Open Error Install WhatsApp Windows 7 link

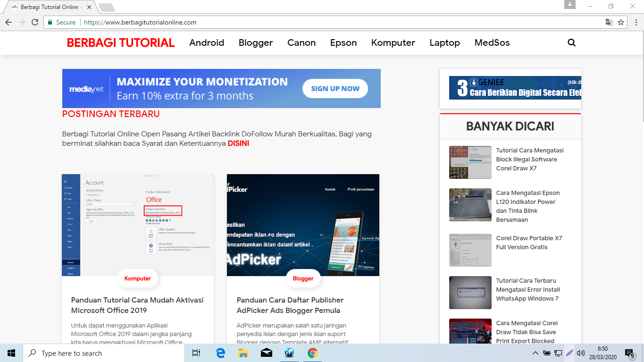528,290
